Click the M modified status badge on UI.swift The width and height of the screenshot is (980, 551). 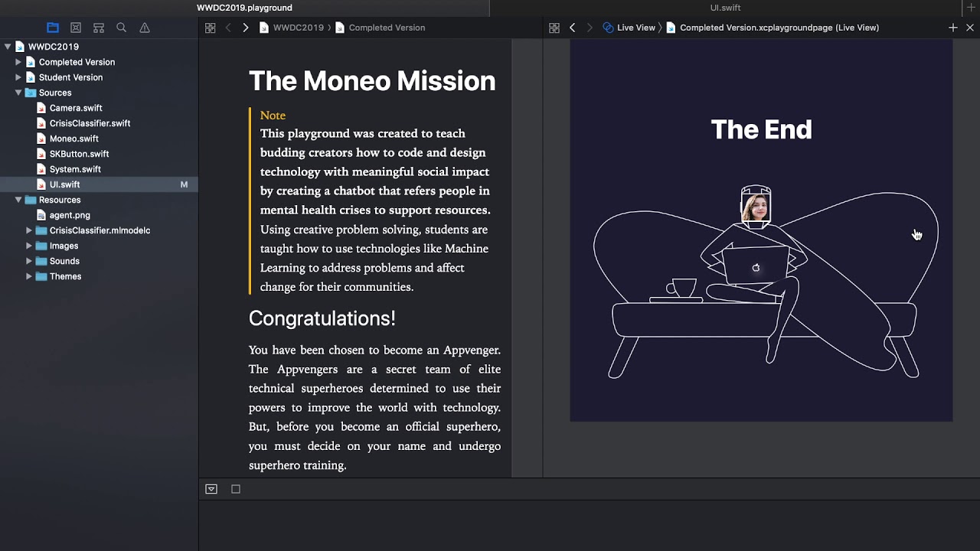(x=184, y=184)
